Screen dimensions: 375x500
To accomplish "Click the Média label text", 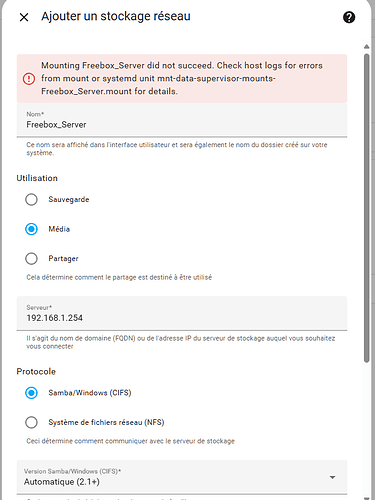I will coord(59,229).
